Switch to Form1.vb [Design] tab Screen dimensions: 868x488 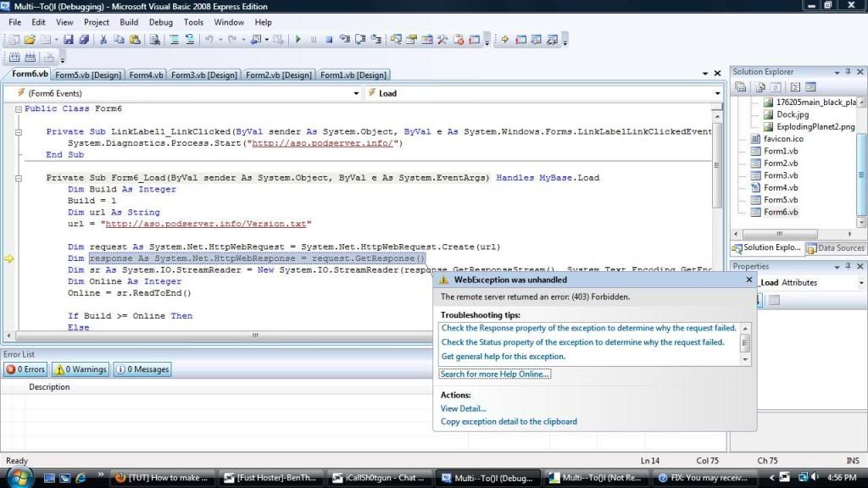coord(353,75)
